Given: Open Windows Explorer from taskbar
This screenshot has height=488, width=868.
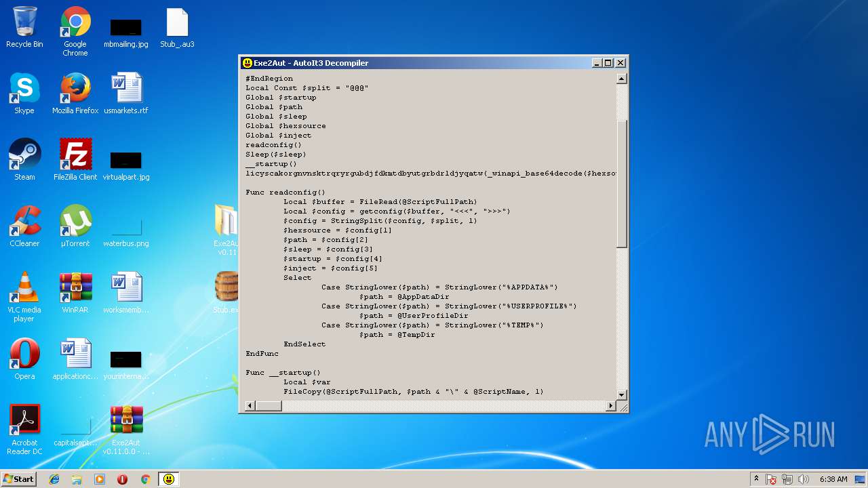Looking at the screenshot, I should (x=77, y=479).
